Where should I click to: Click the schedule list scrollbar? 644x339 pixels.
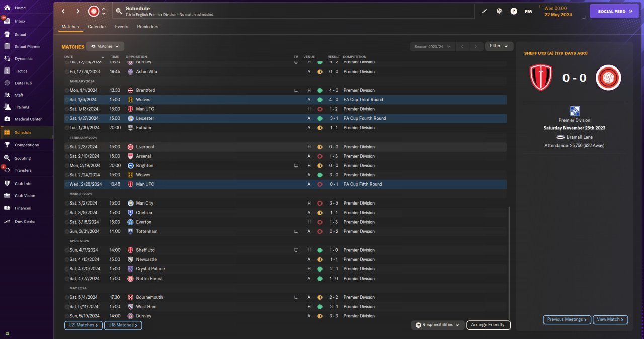click(510, 262)
